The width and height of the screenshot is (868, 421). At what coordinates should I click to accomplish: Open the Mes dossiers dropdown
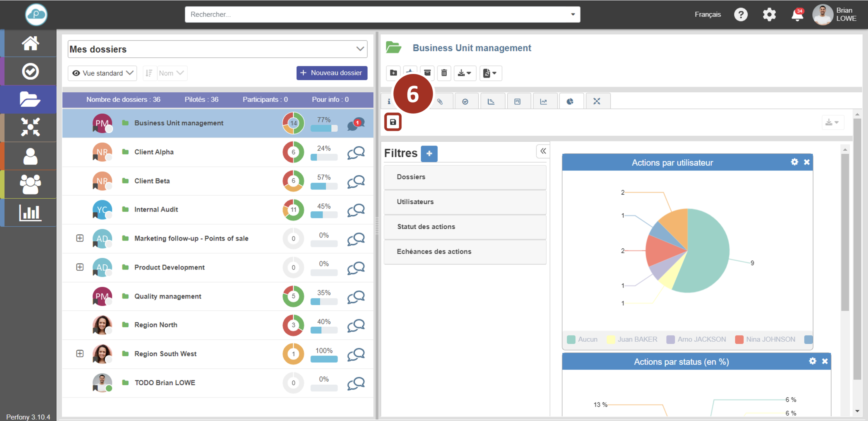pyautogui.click(x=217, y=49)
